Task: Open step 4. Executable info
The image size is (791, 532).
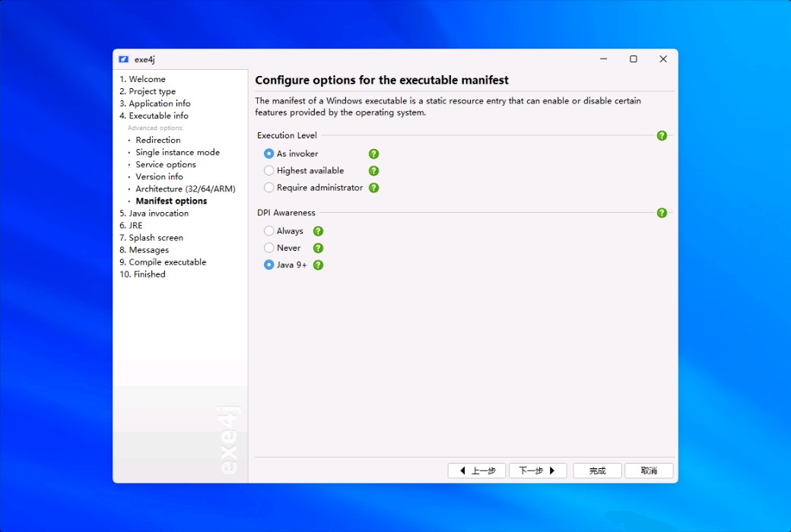Action: coord(154,116)
